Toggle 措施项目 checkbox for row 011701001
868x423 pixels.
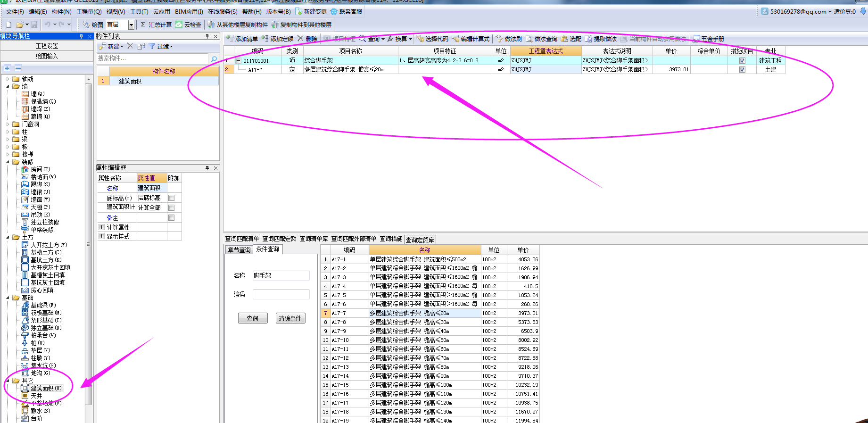point(742,60)
